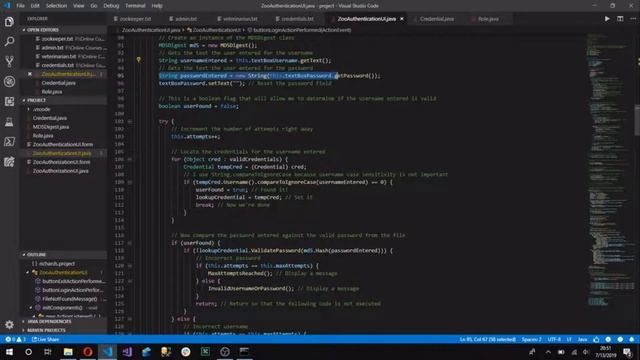
Task: Open the Debug menu
Action: [x=111, y=6]
